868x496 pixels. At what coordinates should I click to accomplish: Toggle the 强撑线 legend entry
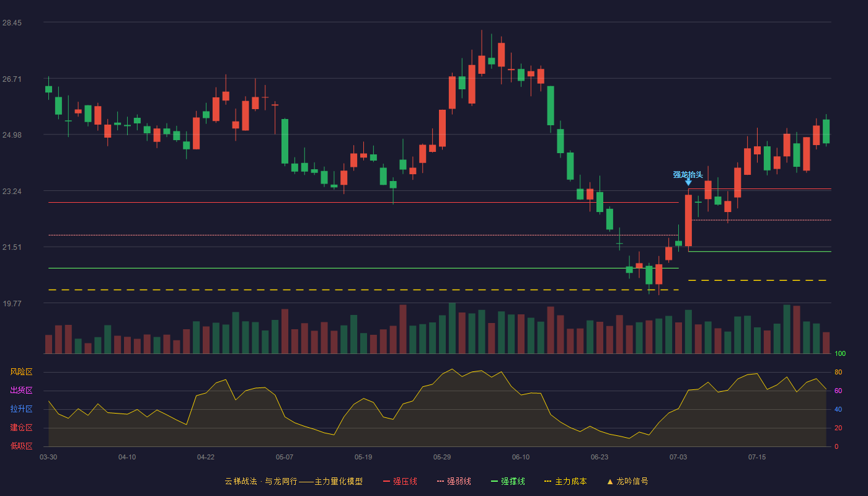(x=508, y=481)
